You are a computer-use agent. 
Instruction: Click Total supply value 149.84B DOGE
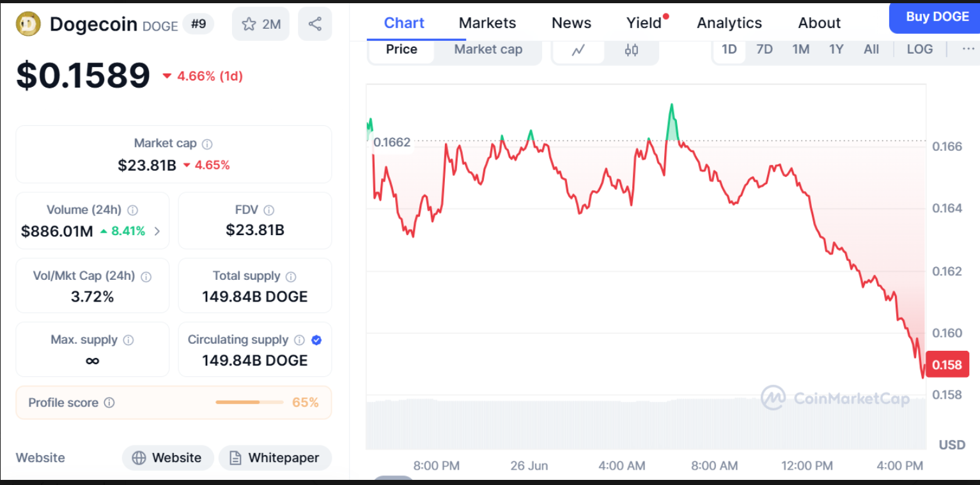pyautogui.click(x=255, y=296)
